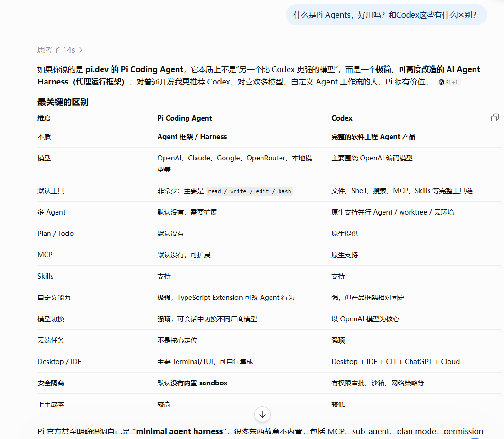Expand the "思考了 14s" reasoning details
This screenshot has height=439, width=504.
click(60, 50)
